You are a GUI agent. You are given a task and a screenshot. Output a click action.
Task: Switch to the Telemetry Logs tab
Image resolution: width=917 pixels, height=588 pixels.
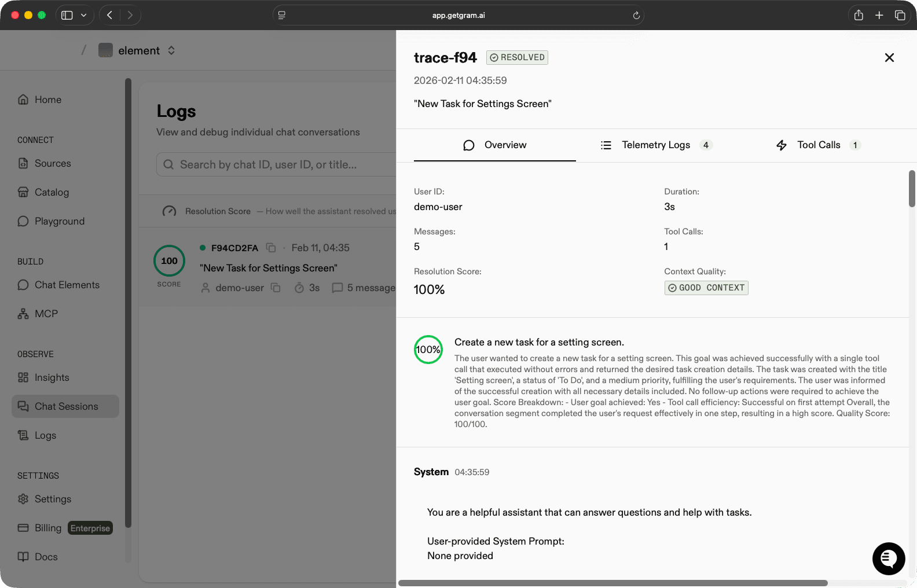pos(656,145)
